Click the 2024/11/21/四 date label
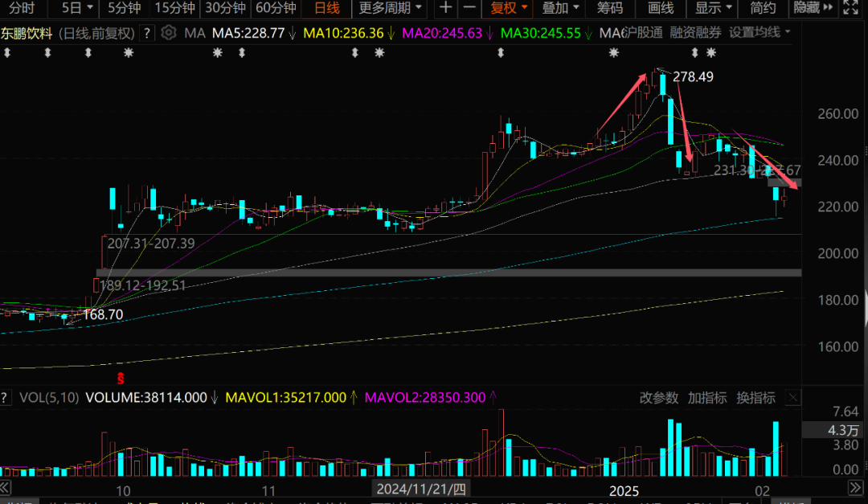 (421, 489)
